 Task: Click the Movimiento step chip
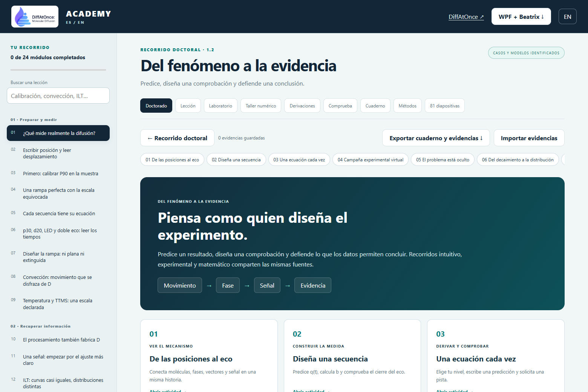tap(180, 285)
